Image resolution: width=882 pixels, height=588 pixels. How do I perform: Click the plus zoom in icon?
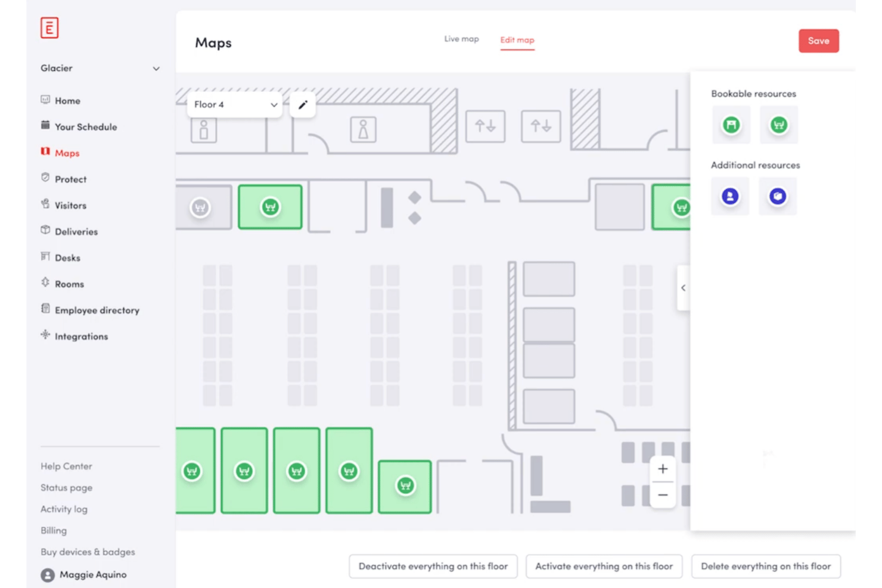coord(663,469)
